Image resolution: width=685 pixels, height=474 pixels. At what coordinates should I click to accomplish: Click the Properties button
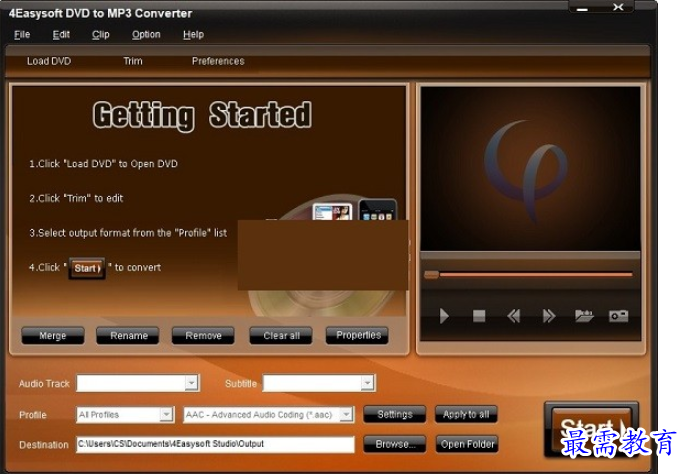click(357, 336)
